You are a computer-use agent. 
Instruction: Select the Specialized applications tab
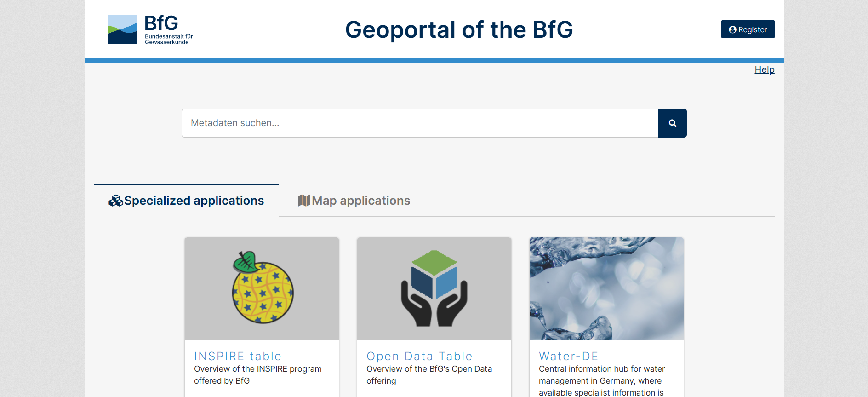coord(186,201)
